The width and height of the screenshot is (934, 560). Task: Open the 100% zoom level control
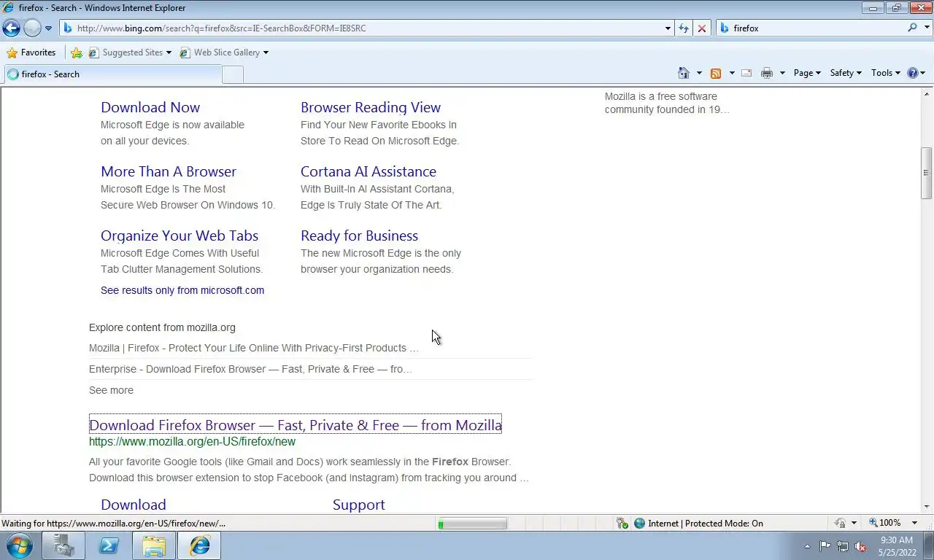885,523
